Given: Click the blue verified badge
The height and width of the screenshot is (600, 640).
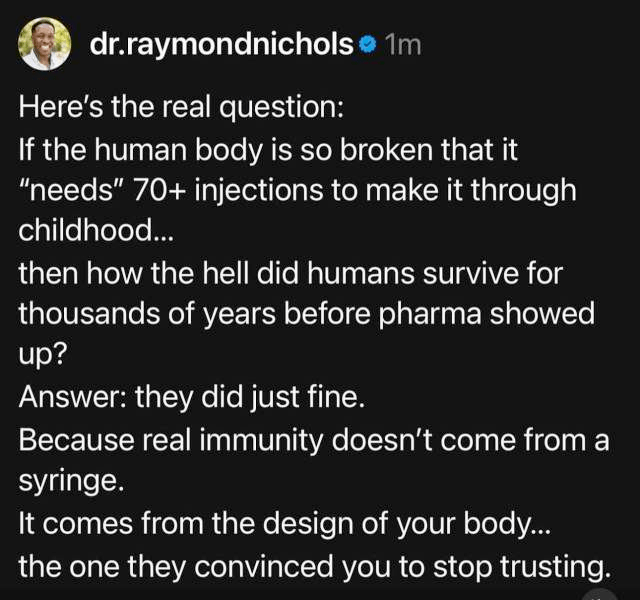Looking at the screenshot, I should 367,45.
